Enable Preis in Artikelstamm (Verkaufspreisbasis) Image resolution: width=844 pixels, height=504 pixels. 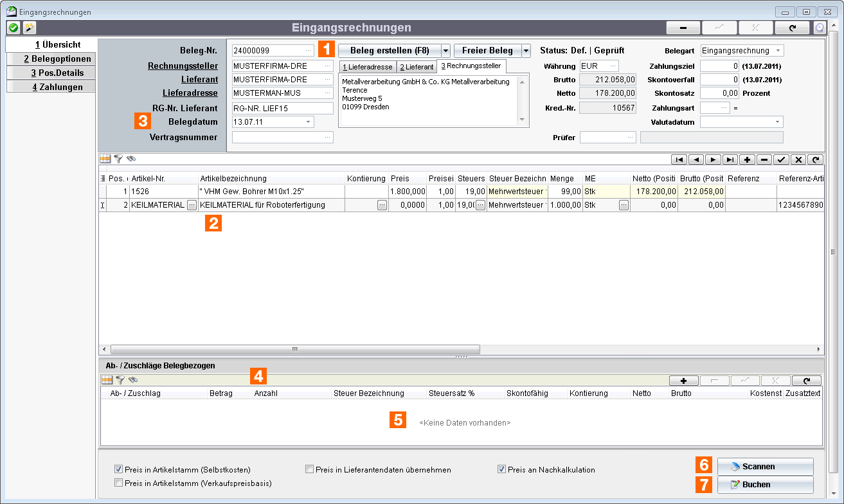[118, 483]
